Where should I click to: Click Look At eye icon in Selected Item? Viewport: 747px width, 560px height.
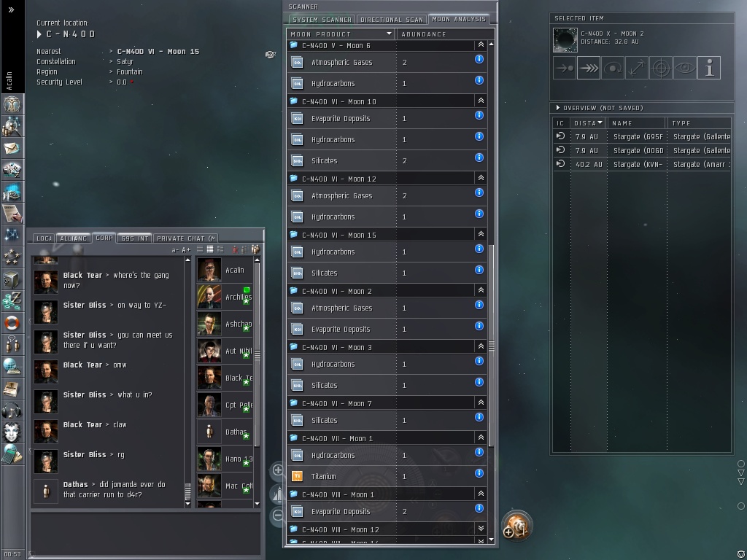point(685,68)
